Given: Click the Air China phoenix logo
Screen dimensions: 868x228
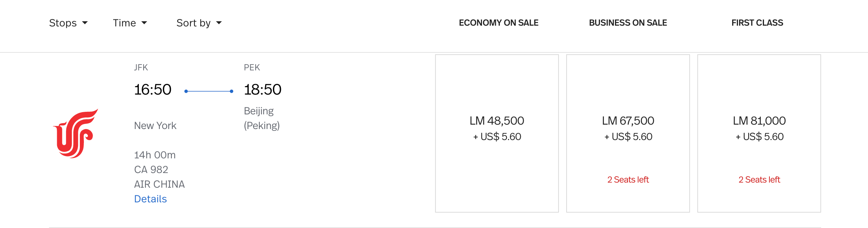Looking at the screenshot, I should click(76, 133).
